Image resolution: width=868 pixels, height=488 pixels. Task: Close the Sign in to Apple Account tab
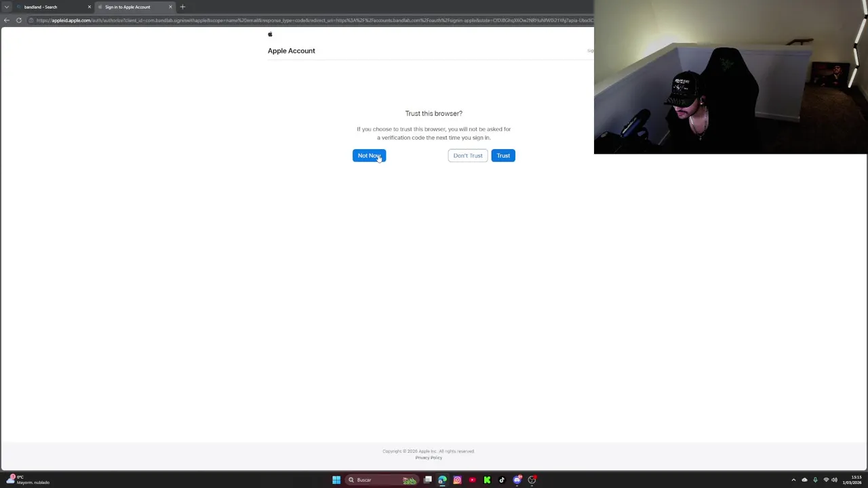click(170, 7)
